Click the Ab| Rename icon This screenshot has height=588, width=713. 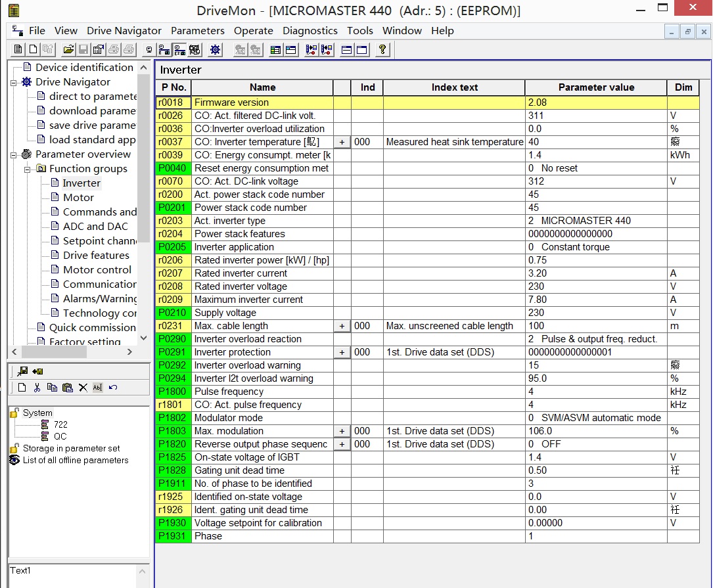point(98,388)
